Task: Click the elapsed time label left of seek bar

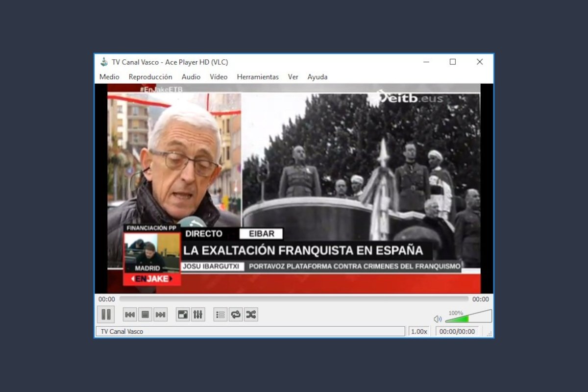Action: pyautogui.click(x=107, y=299)
